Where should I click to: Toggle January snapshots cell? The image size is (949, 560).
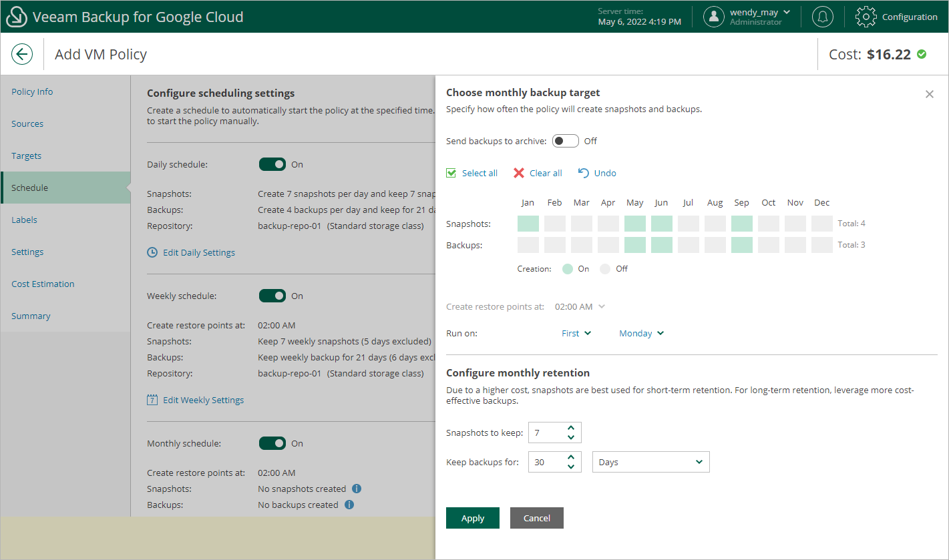tap(528, 224)
